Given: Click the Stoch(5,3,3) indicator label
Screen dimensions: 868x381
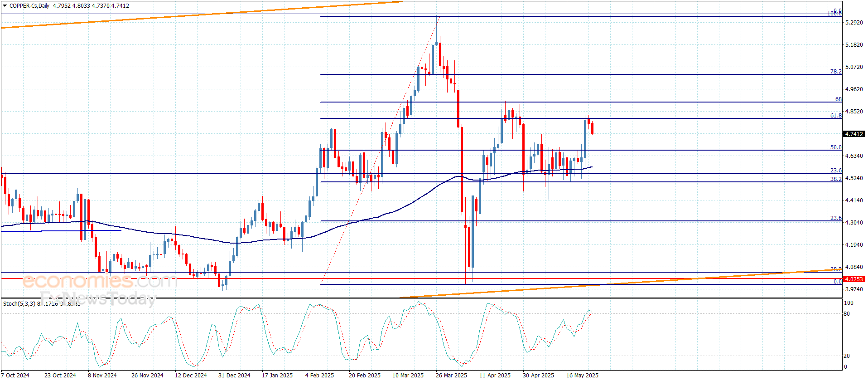Looking at the screenshot, I should [x=19, y=303].
